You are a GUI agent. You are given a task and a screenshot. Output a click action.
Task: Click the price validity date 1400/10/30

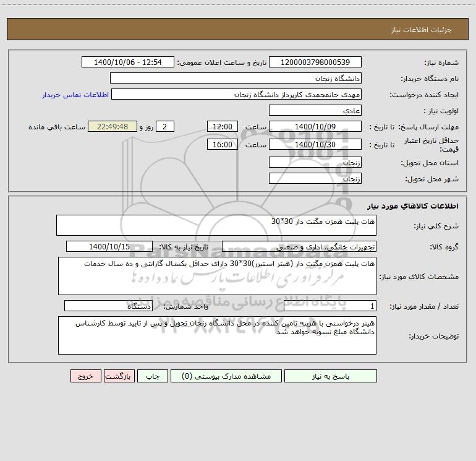pyautogui.click(x=315, y=144)
